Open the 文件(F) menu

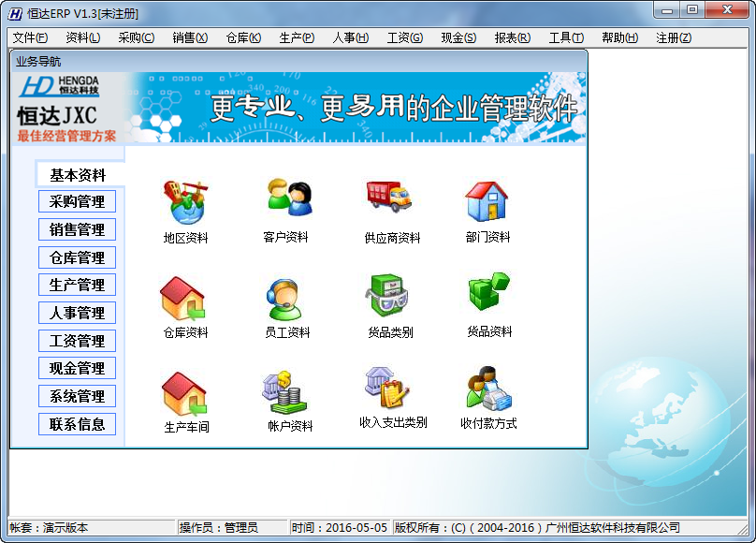pos(30,37)
